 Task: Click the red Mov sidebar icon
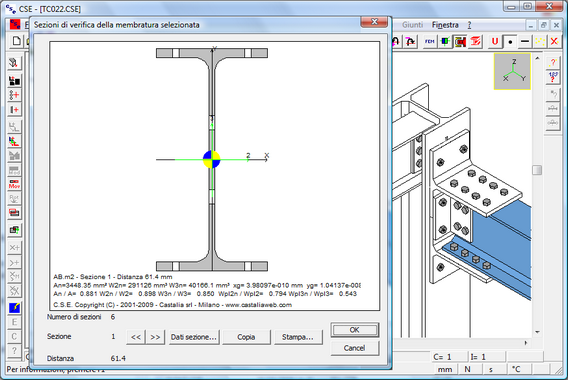(x=14, y=184)
